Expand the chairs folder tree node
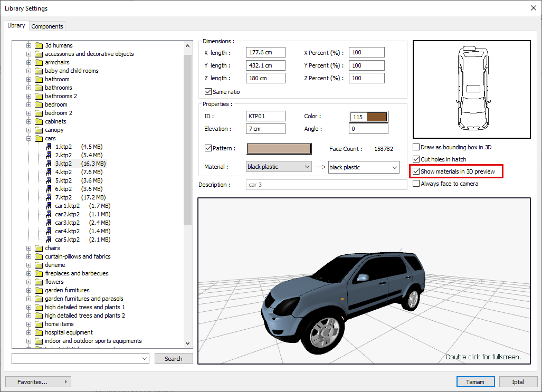The image size is (542, 392). coord(29,248)
